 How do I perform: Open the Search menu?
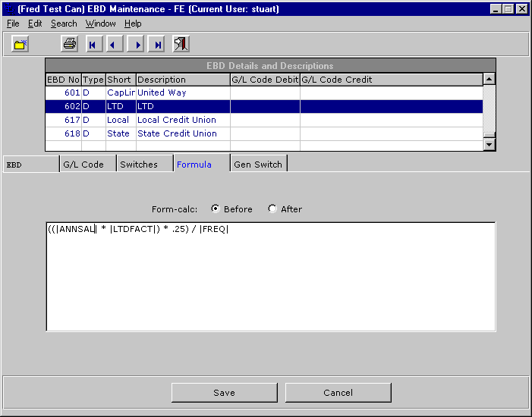(x=64, y=24)
